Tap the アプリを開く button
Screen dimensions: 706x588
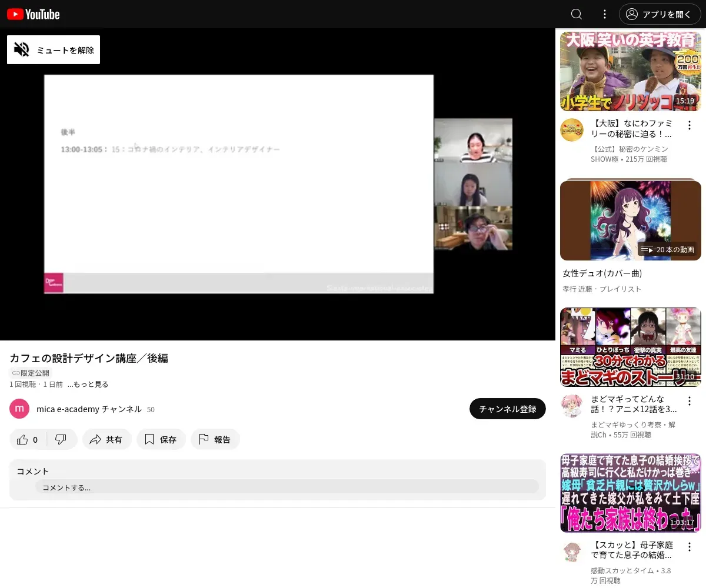[x=660, y=14]
